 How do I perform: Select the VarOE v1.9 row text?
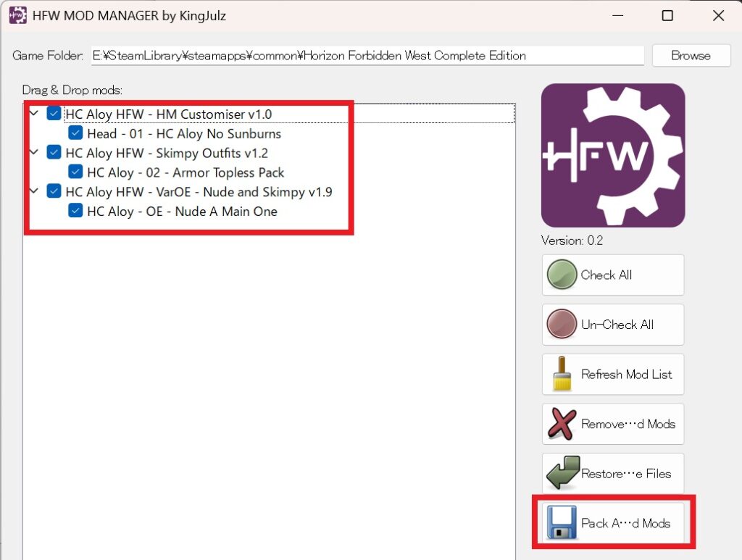pyautogui.click(x=199, y=192)
